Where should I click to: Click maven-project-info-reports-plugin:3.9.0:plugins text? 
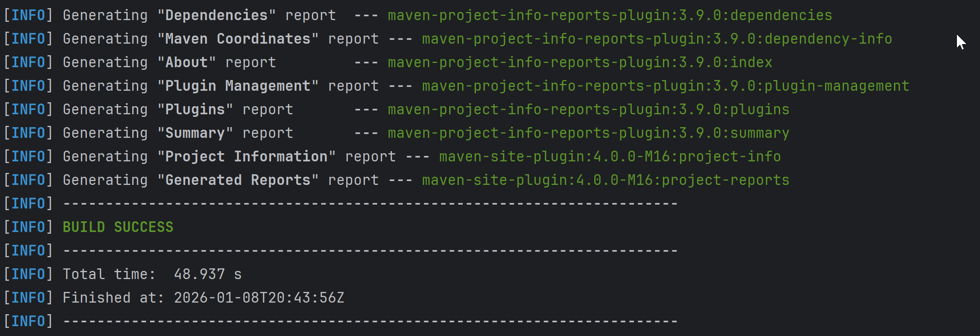point(588,110)
